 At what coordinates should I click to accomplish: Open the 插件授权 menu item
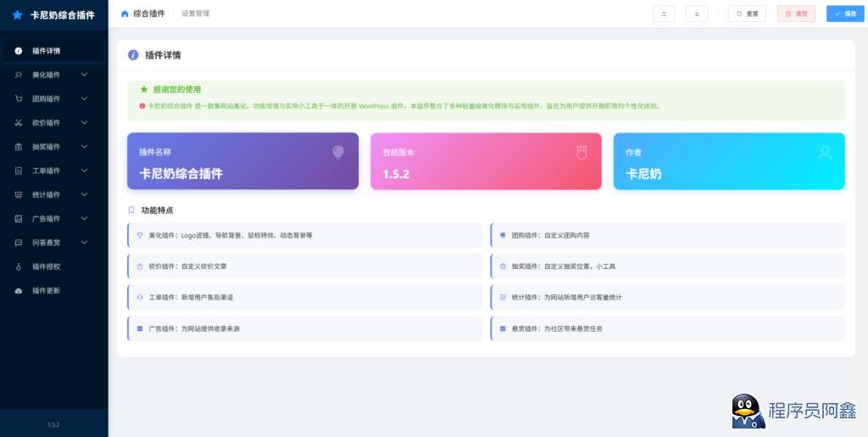47,266
